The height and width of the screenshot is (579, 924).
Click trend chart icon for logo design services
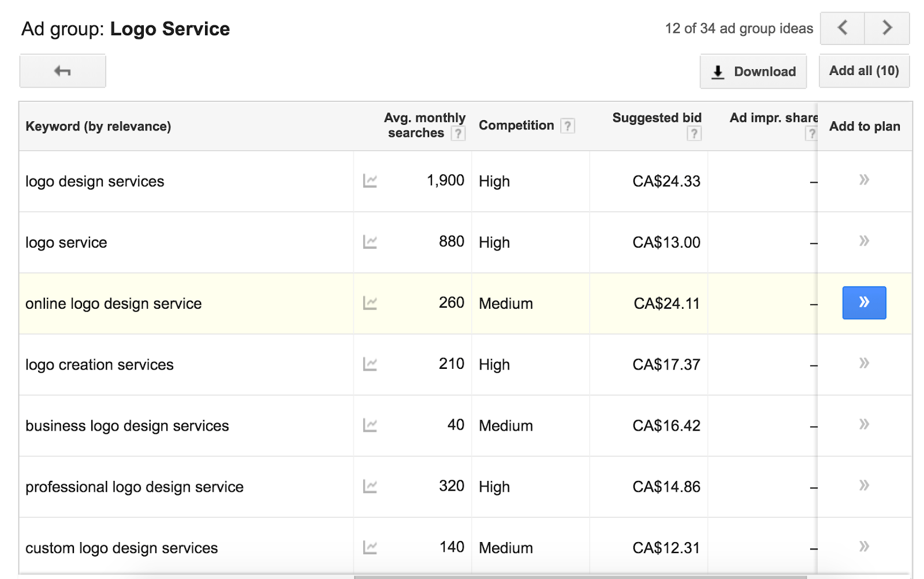click(370, 181)
